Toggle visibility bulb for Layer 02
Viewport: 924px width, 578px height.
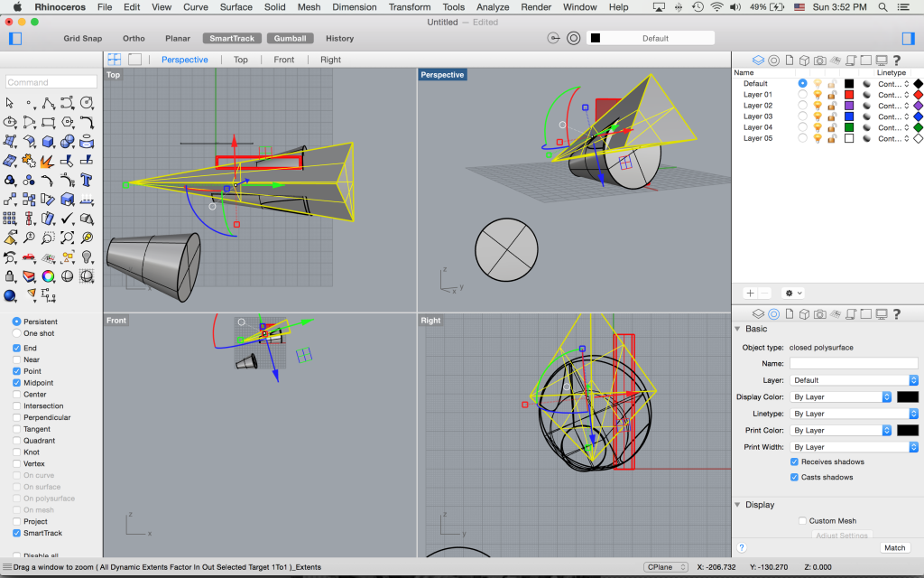pyautogui.click(x=818, y=106)
